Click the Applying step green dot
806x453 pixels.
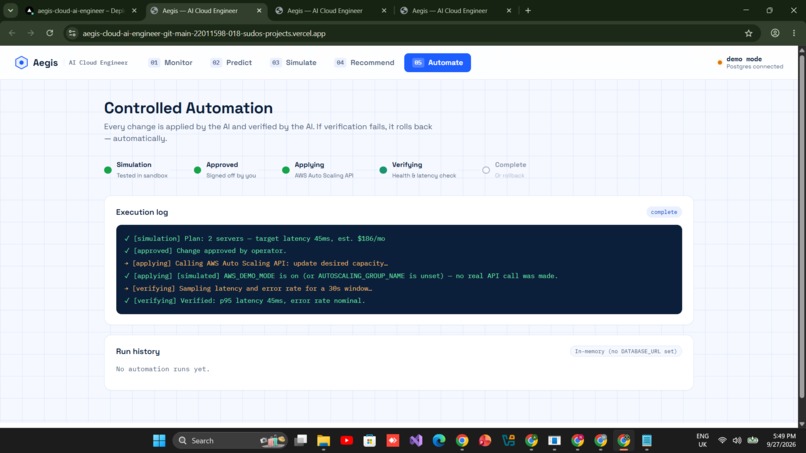286,170
